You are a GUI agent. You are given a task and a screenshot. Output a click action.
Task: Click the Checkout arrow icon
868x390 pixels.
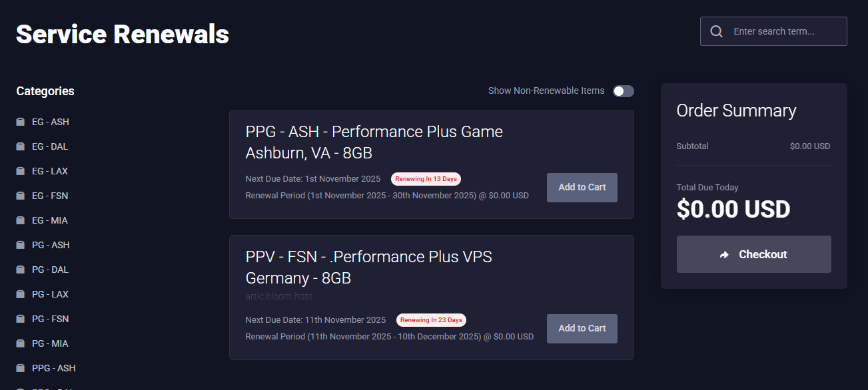point(725,254)
